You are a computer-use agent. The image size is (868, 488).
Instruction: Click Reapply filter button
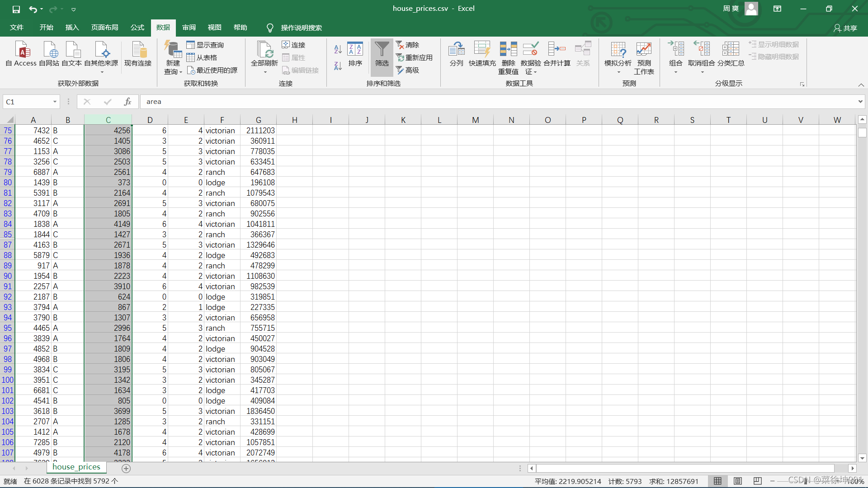(x=414, y=57)
